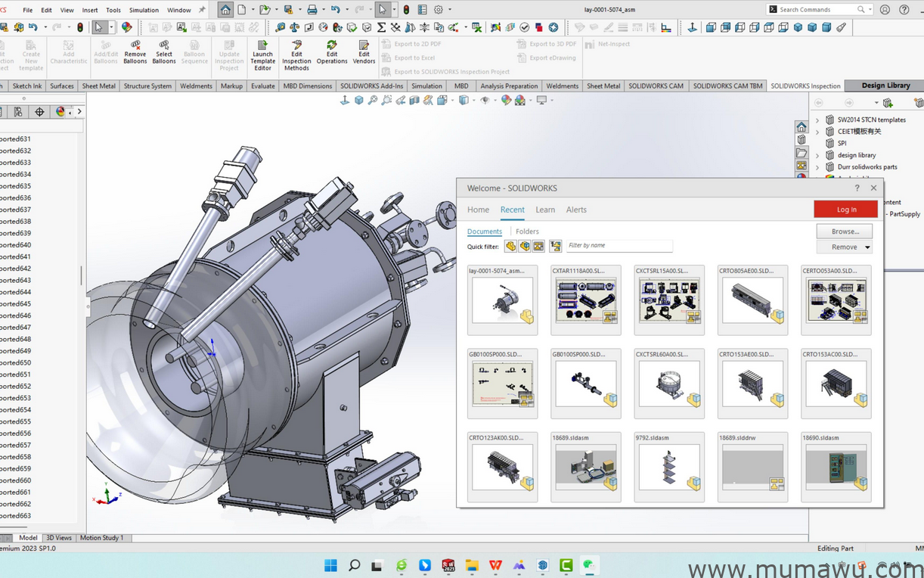The image size is (924, 578).
Task: Open Edit Inspection Methods
Action: (x=296, y=56)
